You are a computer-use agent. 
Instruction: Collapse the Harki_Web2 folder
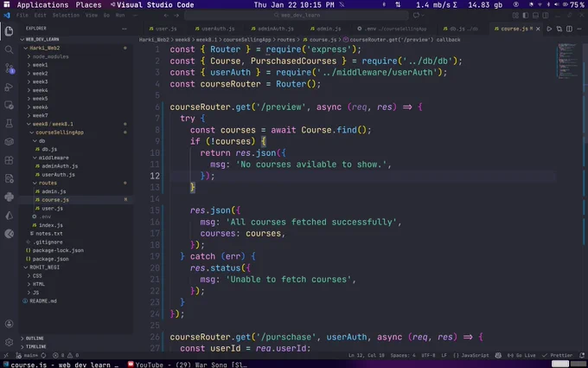click(76, 48)
